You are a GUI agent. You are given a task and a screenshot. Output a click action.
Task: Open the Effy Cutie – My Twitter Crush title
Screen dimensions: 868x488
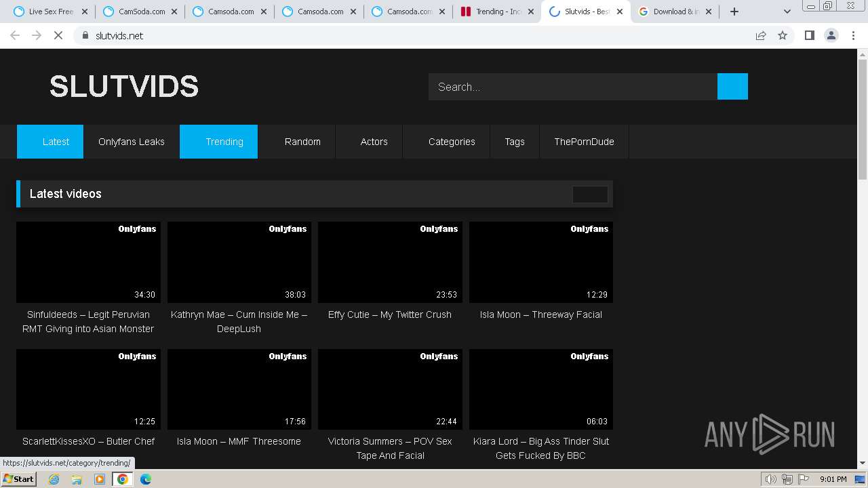(x=390, y=314)
